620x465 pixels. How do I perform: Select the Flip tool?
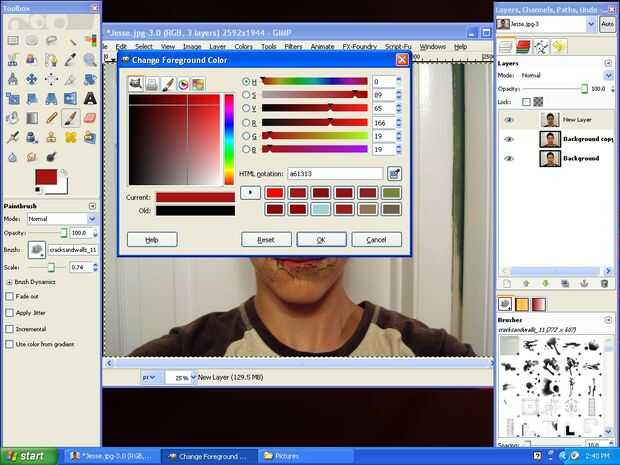(71, 98)
